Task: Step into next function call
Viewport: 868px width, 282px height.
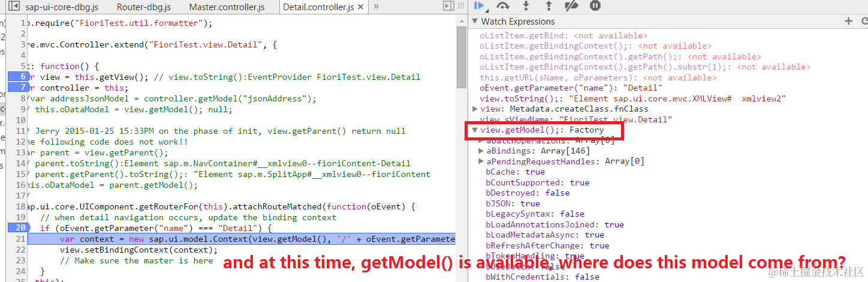Action: 526,5
